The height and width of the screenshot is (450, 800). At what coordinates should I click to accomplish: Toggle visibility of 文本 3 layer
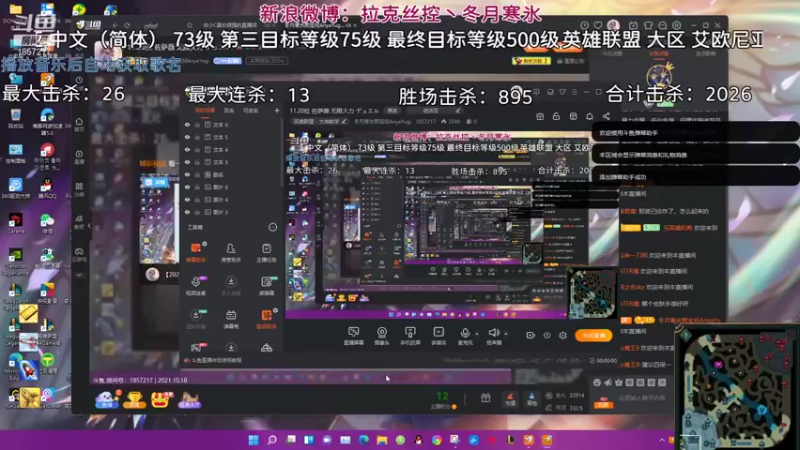187,162
